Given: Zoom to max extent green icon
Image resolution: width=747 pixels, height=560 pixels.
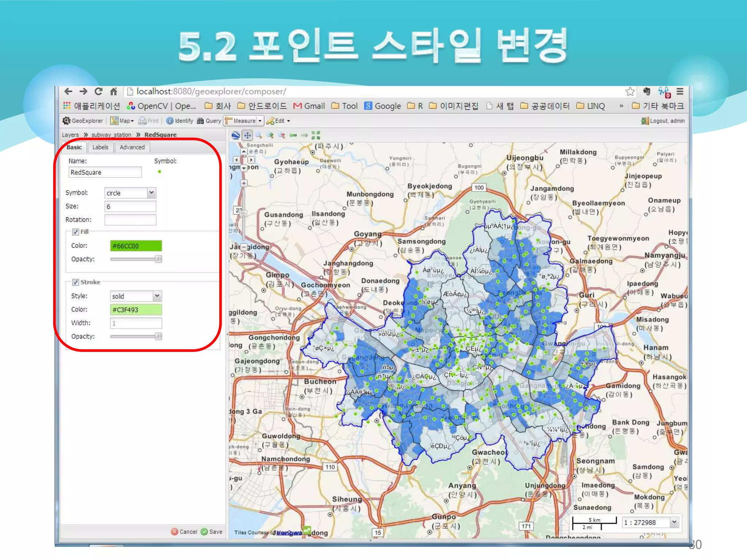Looking at the screenshot, I should coord(316,135).
